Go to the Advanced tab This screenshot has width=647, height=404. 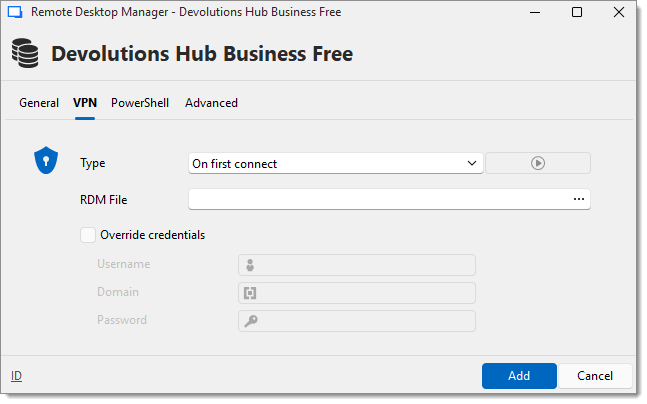[211, 103]
